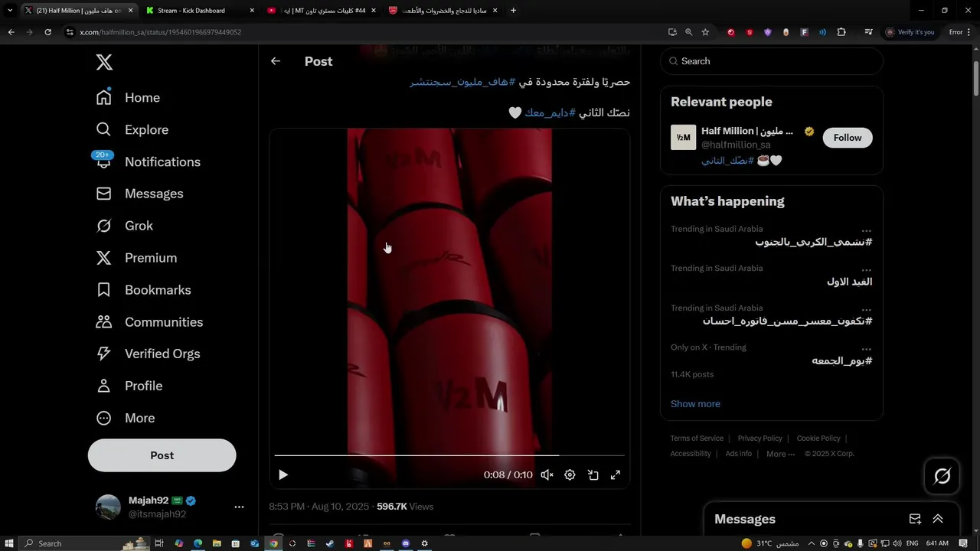980x551 pixels.
Task: Open the Privacy Policy link
Action: click(x=759, y=439)
